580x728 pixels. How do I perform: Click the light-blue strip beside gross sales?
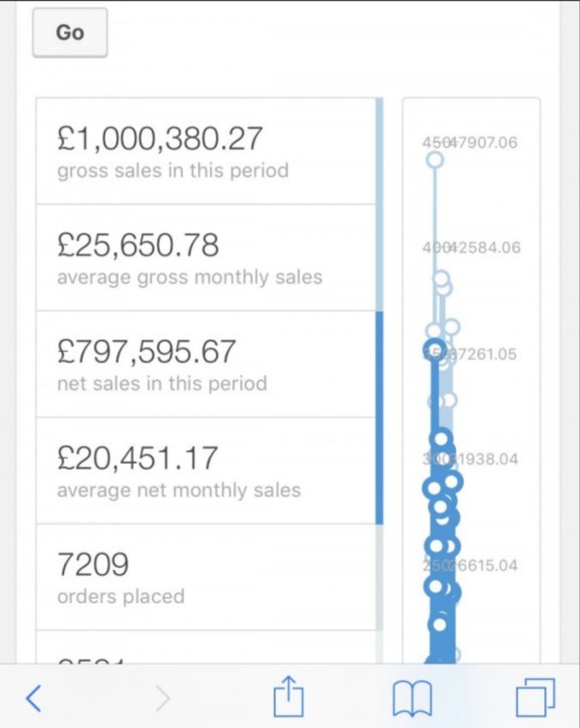379,204
